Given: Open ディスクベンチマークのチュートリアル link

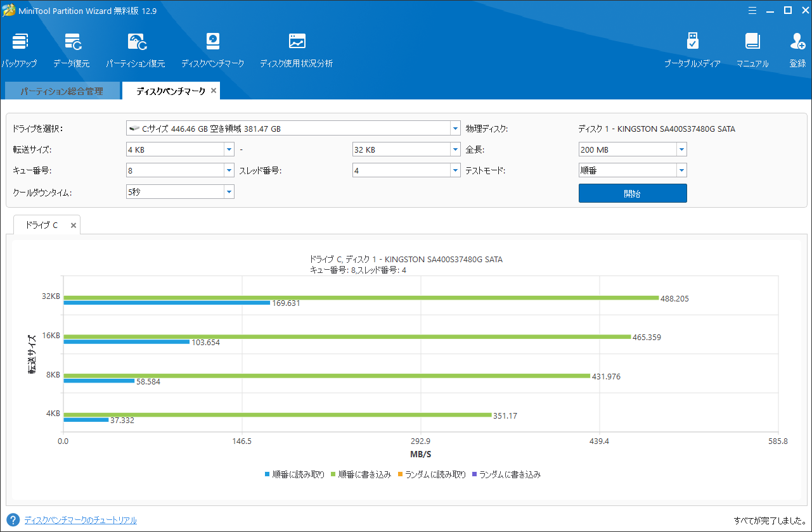Looking at the screenshot, I should (81, 520).
